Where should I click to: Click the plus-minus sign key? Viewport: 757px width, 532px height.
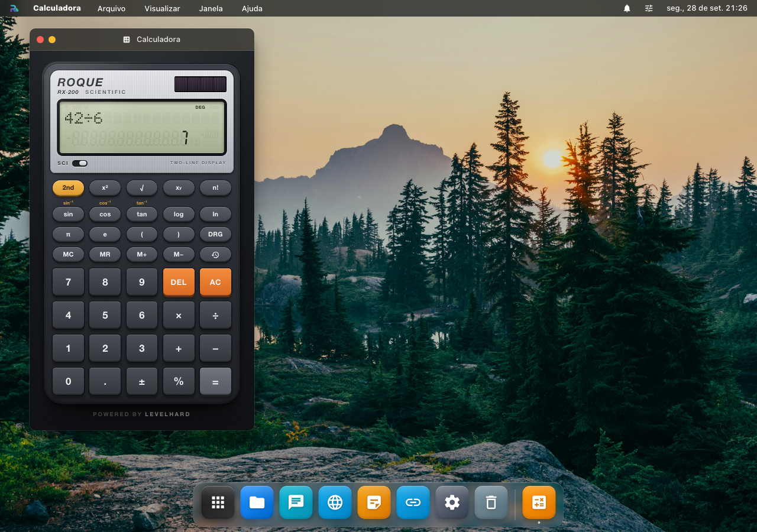point(142,381)
